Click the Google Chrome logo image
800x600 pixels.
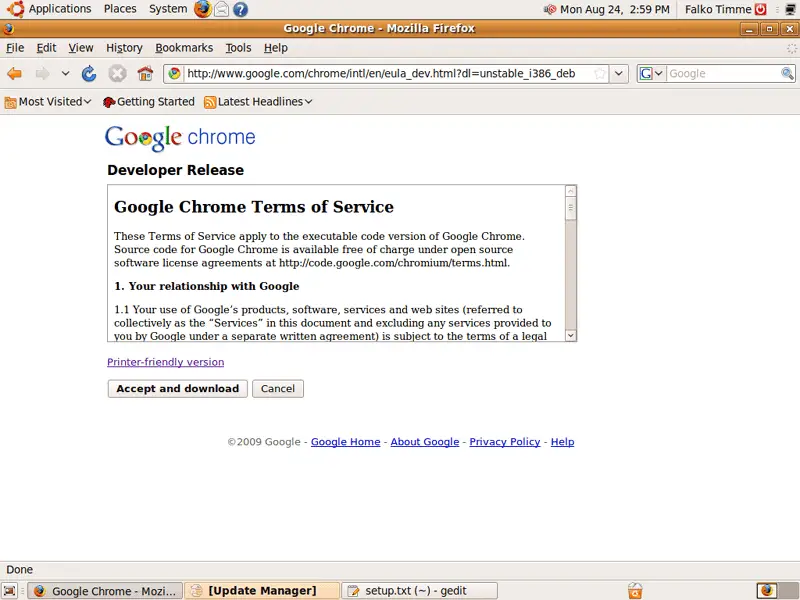click(x=180, y=138)
